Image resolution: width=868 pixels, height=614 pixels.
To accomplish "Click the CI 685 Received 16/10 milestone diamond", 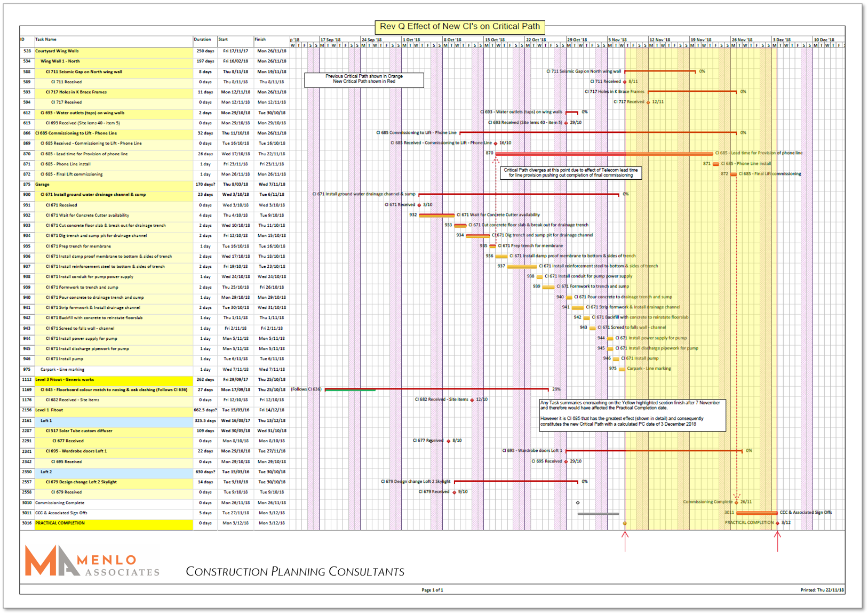I will click(x=496, y=143).
